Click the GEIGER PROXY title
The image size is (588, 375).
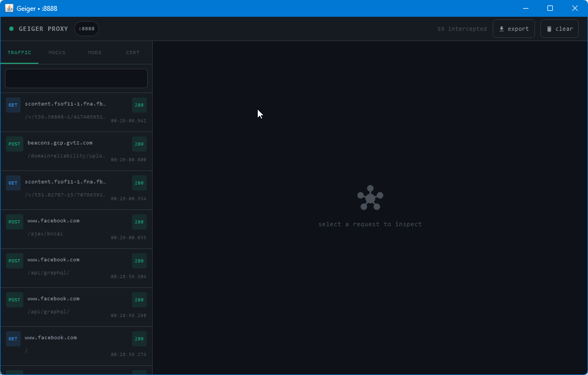tap(43, 29)
